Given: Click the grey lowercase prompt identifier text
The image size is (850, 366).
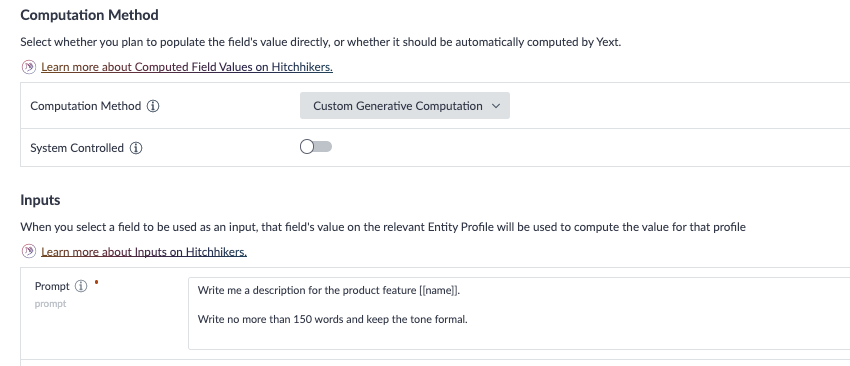Looking at the screenshot, I should click(50, 304).
